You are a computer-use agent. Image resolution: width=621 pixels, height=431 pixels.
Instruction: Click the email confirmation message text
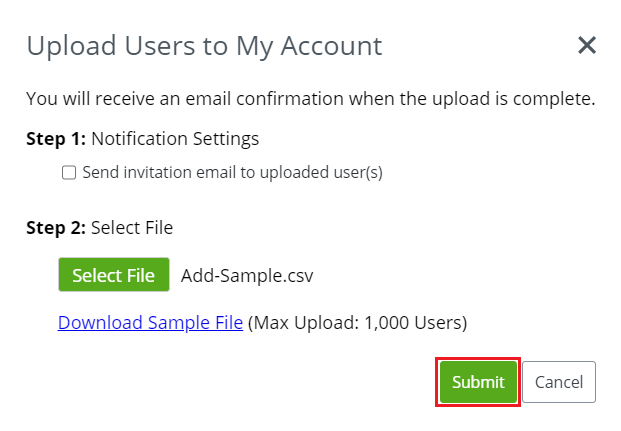[311, 99]
